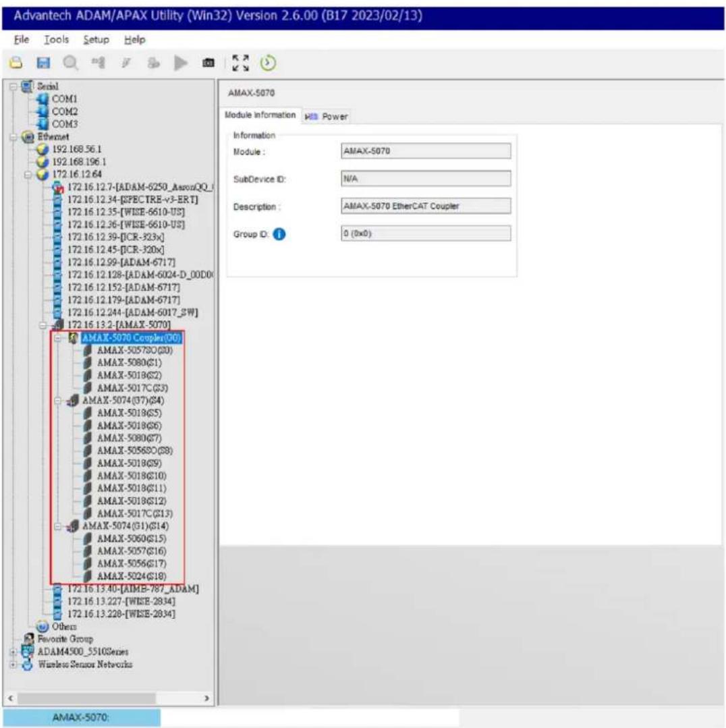Select device 172.16.13.227-[WISE-2834]
This screenshot has height=728, width=726.
pyautogui.click(x=121, y=601)
